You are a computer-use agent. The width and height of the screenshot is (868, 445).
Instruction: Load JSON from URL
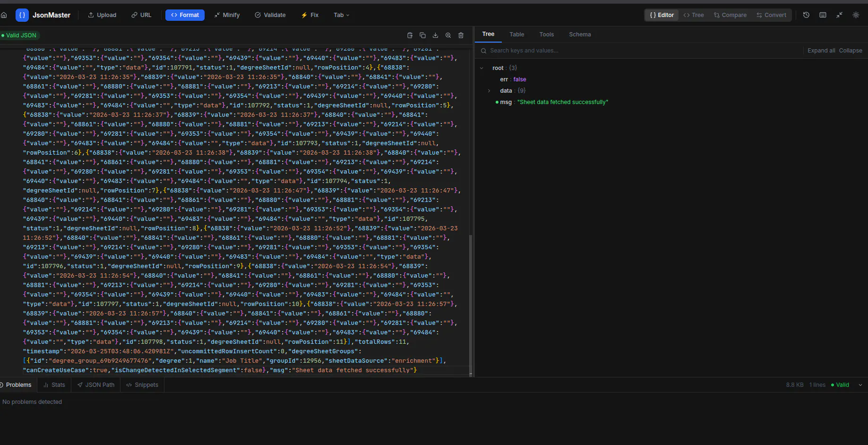141,15
